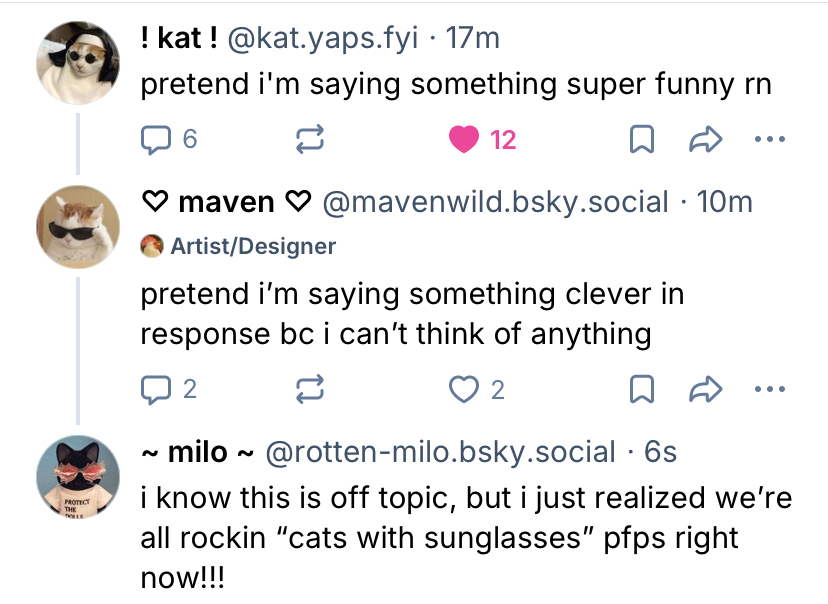Unlike kat's post with 12 likes
This screenshot has height=604, width=828.
(465, 140)
